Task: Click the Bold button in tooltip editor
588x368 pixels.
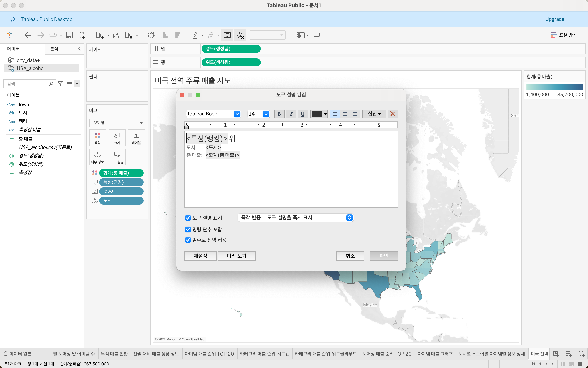Action: [279, 114]
